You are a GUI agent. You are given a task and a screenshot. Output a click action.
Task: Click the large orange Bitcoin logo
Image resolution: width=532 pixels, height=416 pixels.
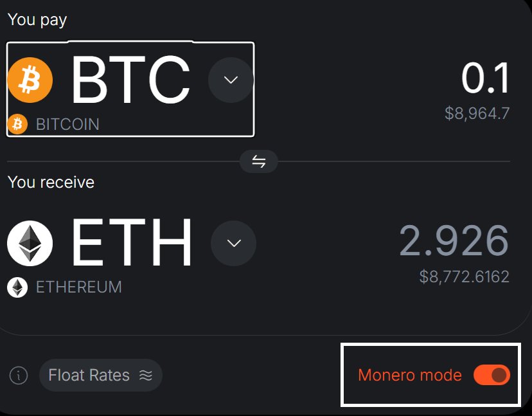click(x=30, y=80)
